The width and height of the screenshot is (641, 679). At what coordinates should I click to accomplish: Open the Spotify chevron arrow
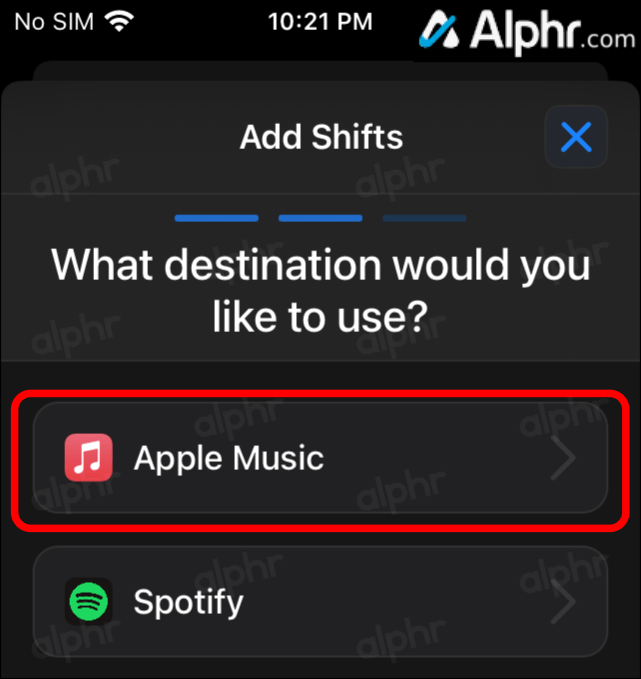click(x=563, y=601)
